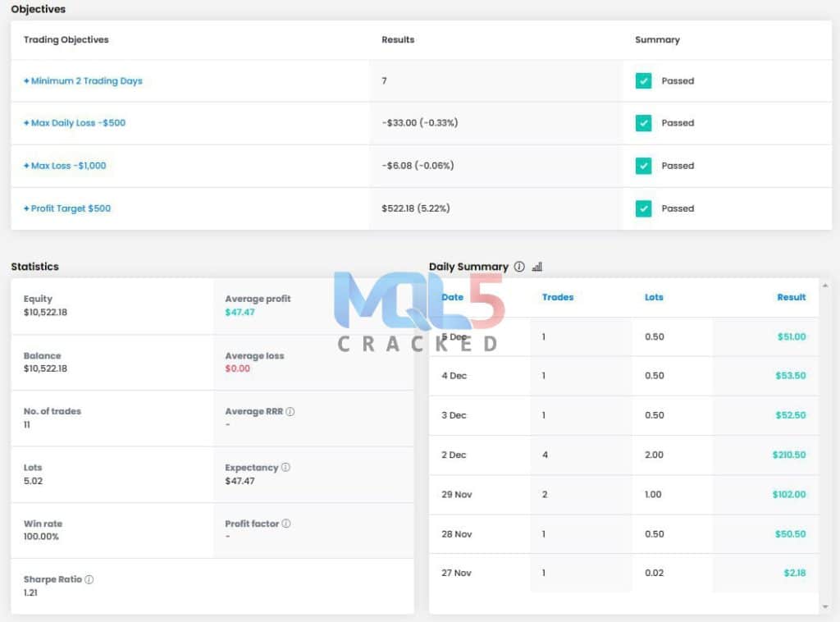Select the 29 Nov date cell
Viewport: 840px width, 622px height.
(x=456, y=495)
